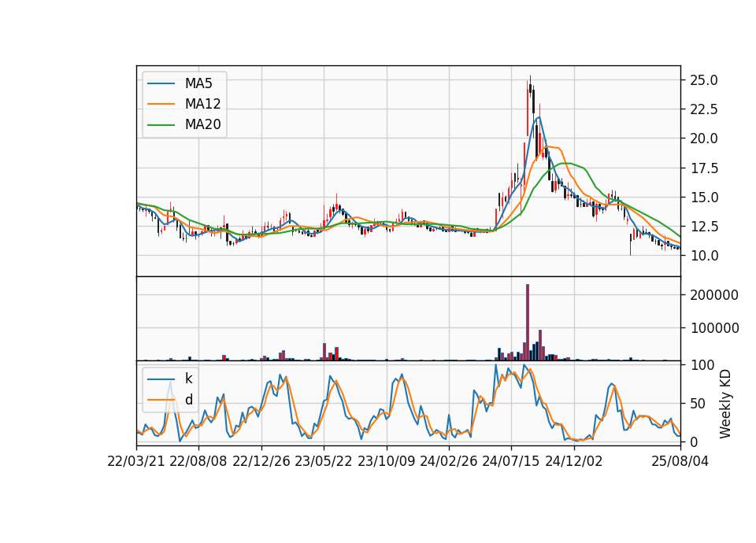Click the 22/08/08 date axis label
756x543 pixels.
click(x=198, y=461)
